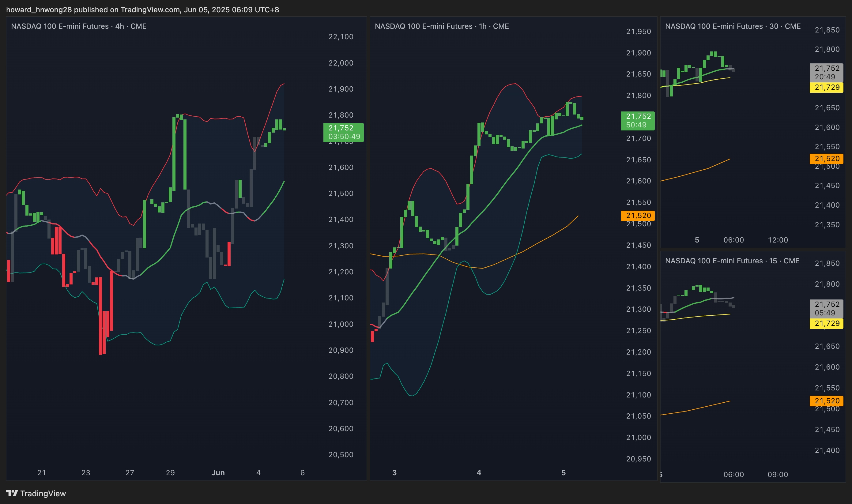Click orange 21,520 label on 30-minute chart
Screen dimensions: 852x504
pyautogui.click(x=826, y=159)
